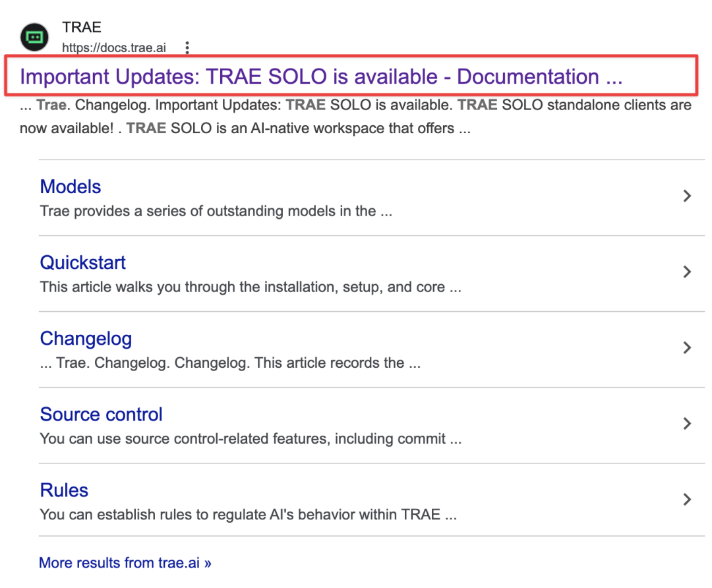The width and height of the screenshot is (712, 588).
Task: Click the docs.trae.ai URL
Action: (x=114, y=47)
